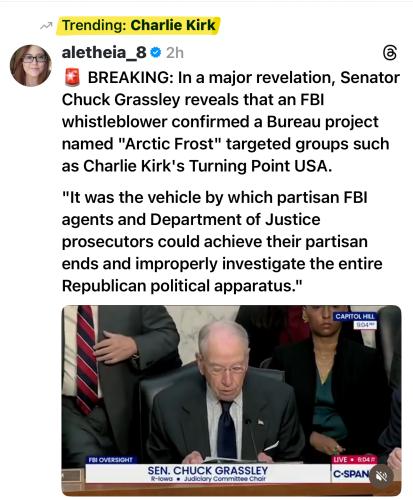Open the Trending: Charlie Kirk topic
The image size is (413, 500).
click(138, 26)
